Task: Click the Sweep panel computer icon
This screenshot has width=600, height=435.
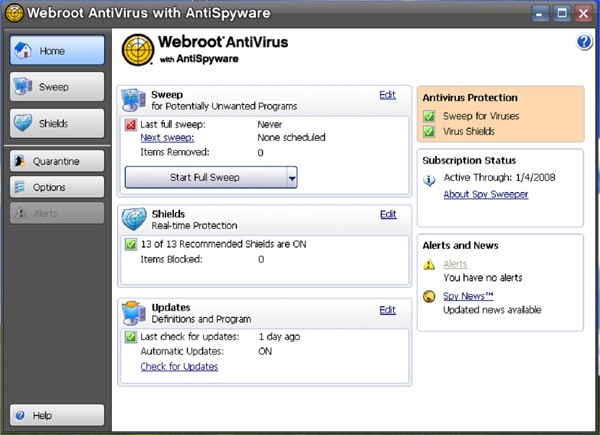Action: tap(133, 99)
